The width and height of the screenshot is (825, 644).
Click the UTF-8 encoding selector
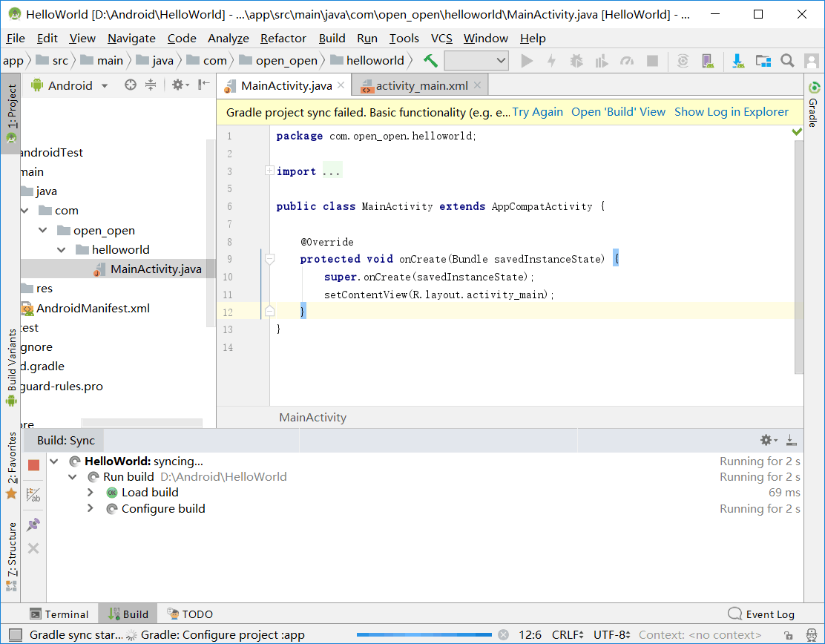pos(612,635)
